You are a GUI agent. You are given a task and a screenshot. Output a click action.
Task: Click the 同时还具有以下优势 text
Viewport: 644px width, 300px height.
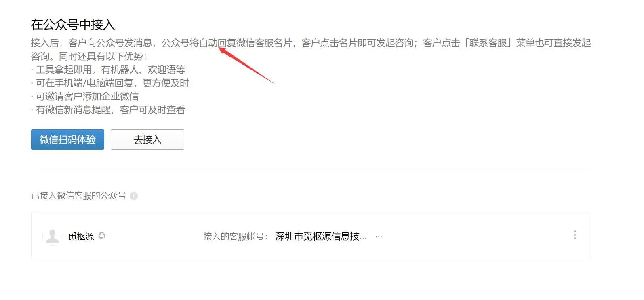(x=103, y=57)
